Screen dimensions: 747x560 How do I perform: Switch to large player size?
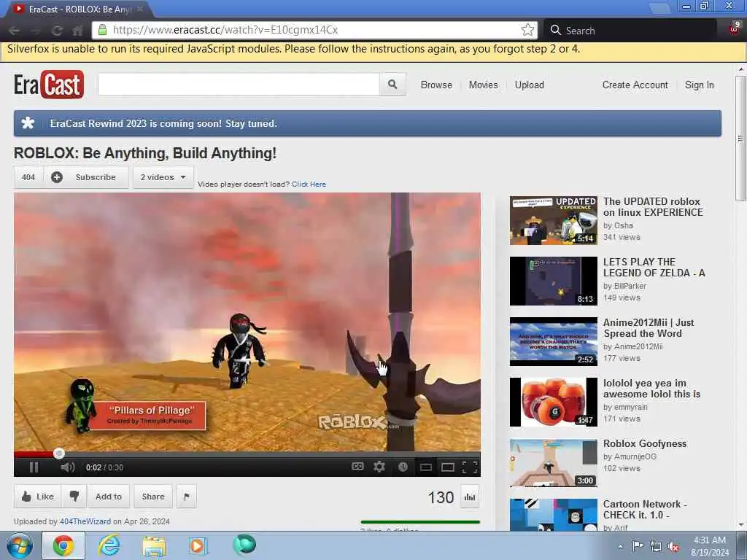point(448,467)
